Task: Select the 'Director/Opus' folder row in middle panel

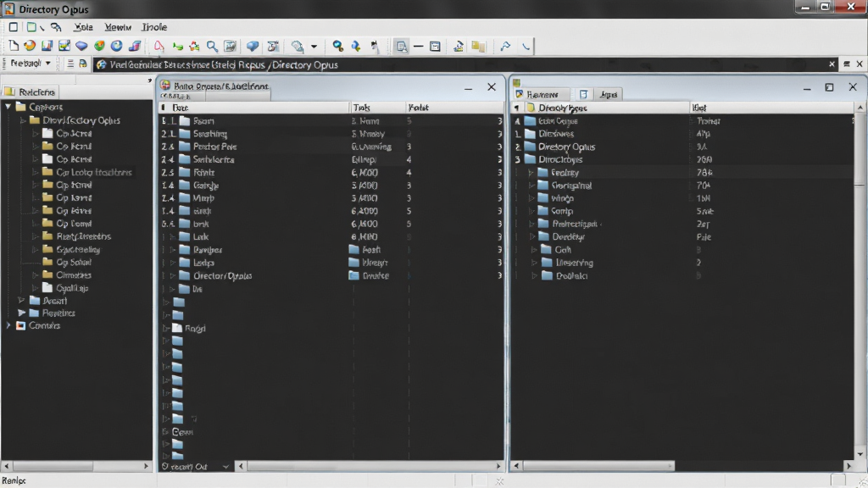Action: point(331,275)
